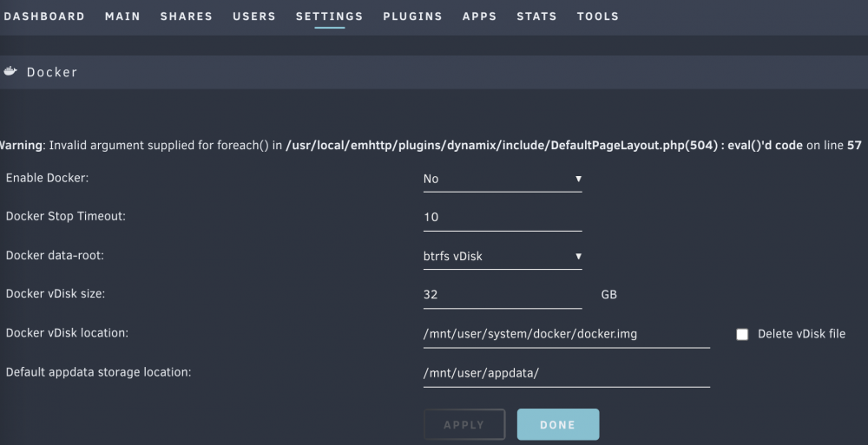Image resolution: width=868 pixels, height=445 pixels.
Task: Click the DefaultPageLayout.php path in warning
Action: pos(502,146)
